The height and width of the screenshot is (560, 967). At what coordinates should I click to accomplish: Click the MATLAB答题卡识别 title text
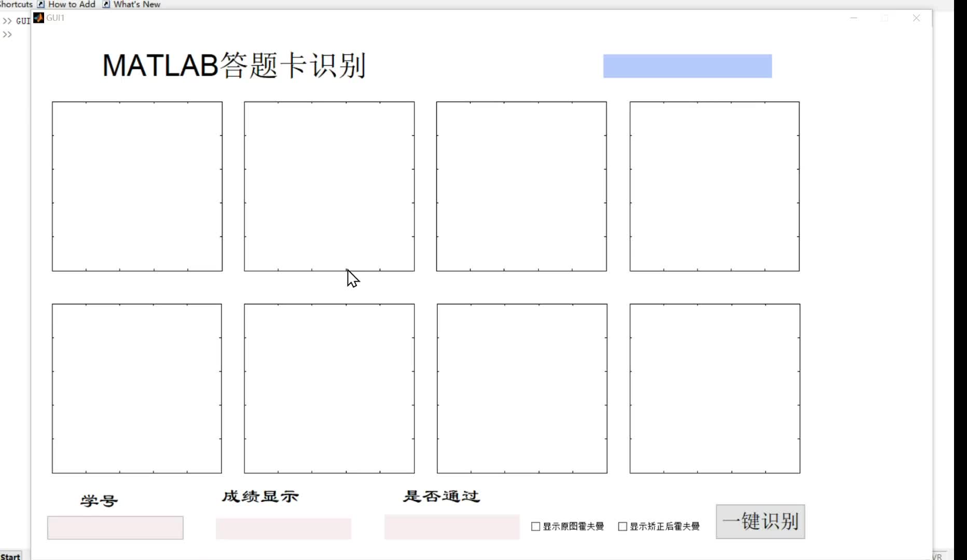coord(234,65)
